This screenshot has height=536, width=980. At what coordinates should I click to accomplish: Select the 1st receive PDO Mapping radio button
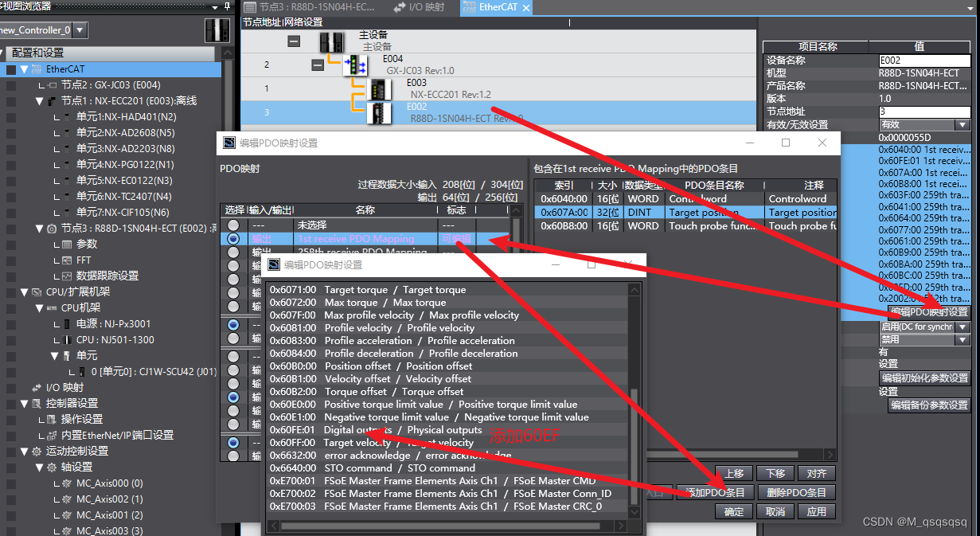point(233,239)
